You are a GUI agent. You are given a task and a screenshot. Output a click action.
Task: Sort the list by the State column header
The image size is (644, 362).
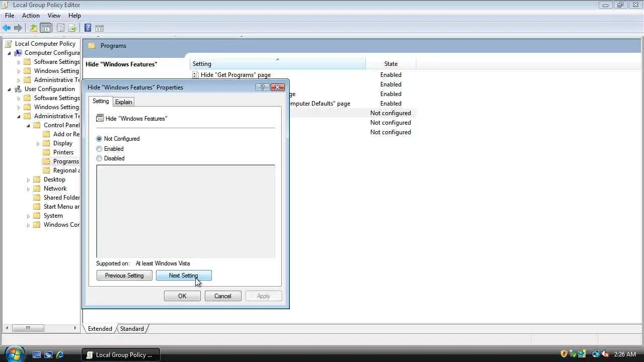click(x=391, y=64)
